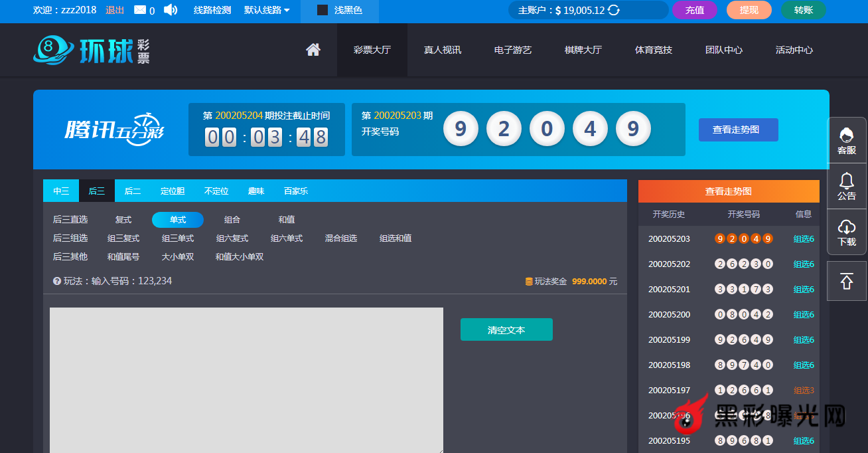Click 下载 download cloud icon
The image size is (868, 453).
pos(847,232)
